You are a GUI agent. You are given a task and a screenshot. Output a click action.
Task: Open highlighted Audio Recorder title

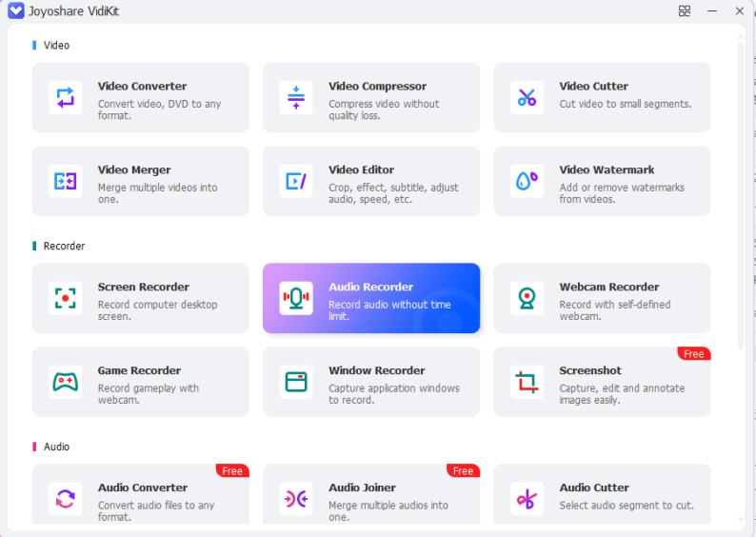coord(370,288)
